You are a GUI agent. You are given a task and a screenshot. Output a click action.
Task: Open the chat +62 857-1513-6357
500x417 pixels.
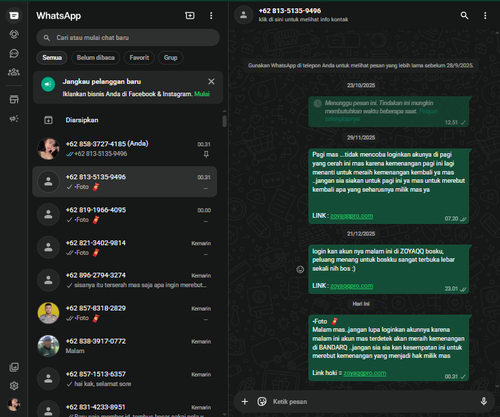[125, 379]
